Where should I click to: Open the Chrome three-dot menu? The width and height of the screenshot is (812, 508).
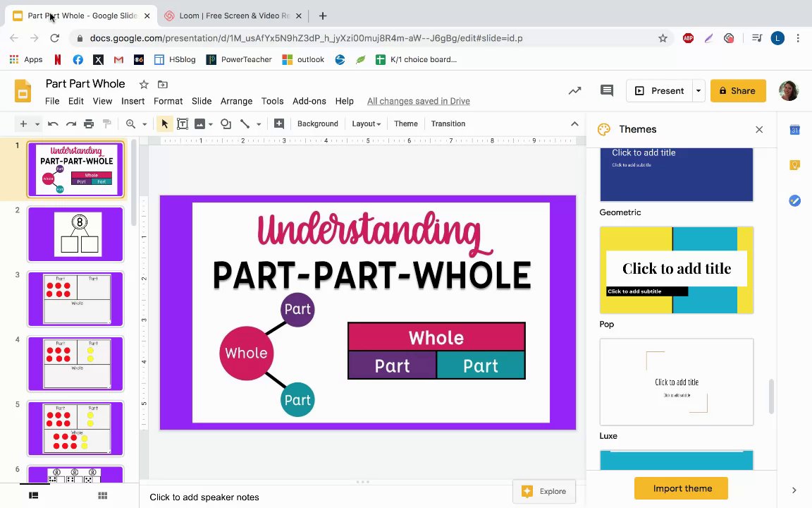[798, 38]
